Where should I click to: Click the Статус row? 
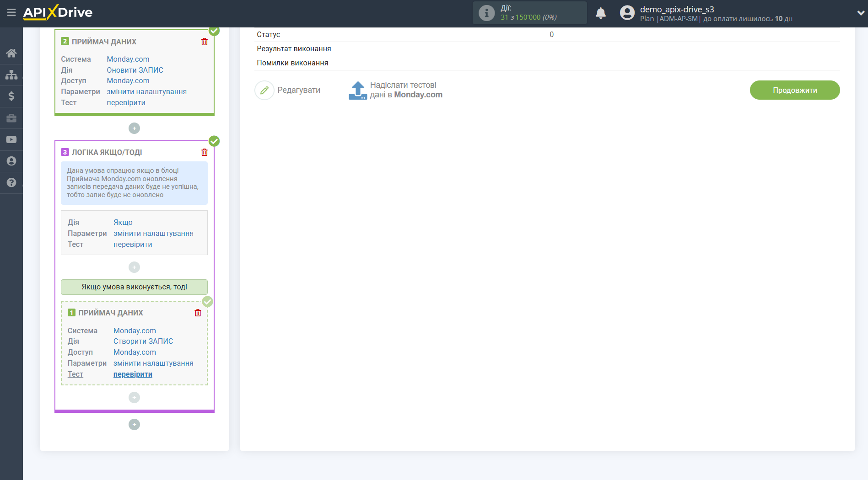pyautogui.click(x=547, y=35)
